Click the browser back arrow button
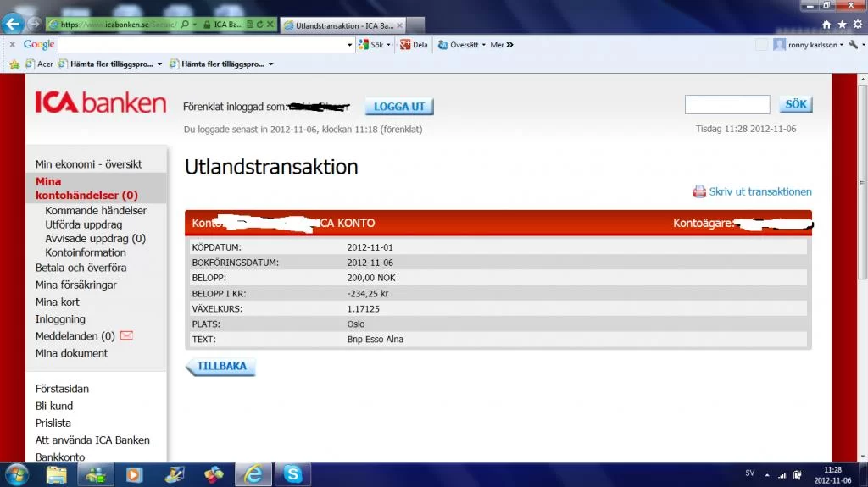This screenshot has height=487, width=868. point(13,25)
